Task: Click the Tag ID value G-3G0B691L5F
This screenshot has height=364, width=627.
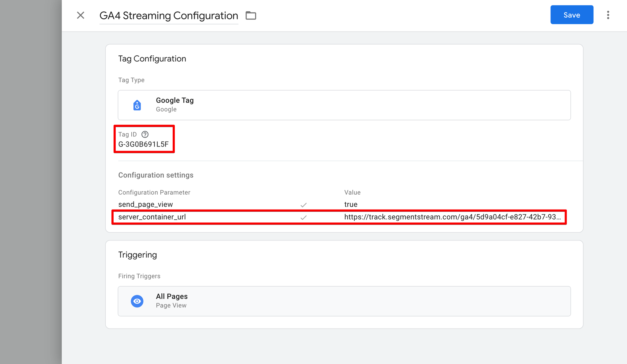Action: pos(143,144)
